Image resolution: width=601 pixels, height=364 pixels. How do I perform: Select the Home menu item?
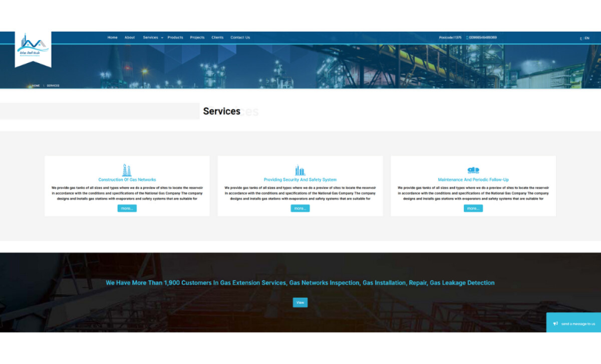click(112, 37)
